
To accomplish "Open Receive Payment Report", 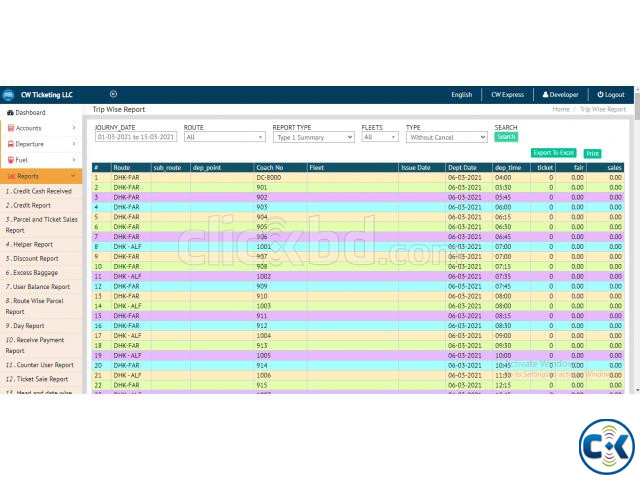I will point(35,345).
